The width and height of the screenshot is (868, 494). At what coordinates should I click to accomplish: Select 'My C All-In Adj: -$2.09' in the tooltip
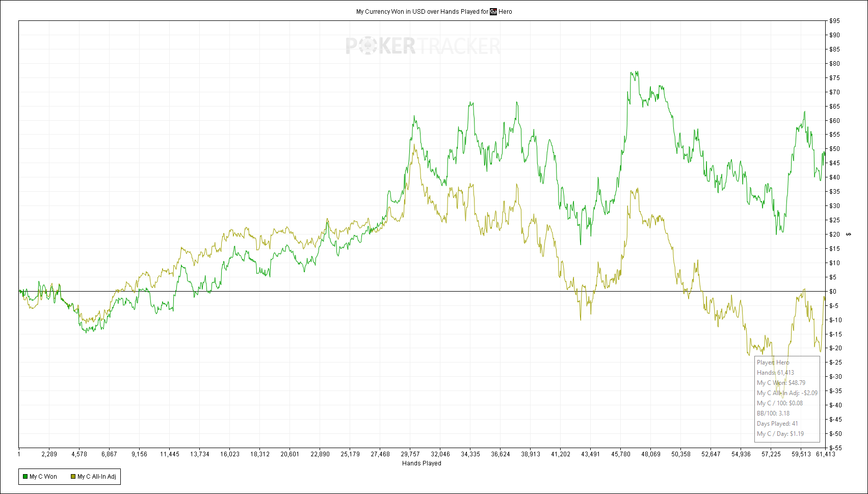[787, 393]
